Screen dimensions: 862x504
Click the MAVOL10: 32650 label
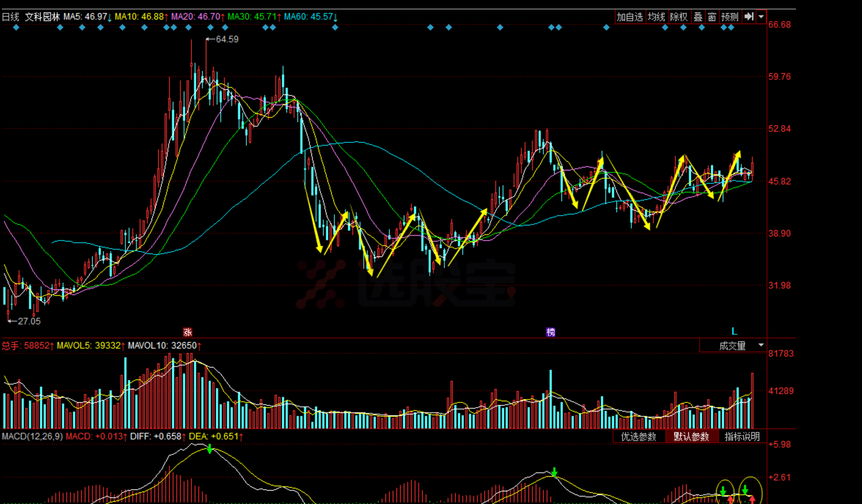click(165, 345)
